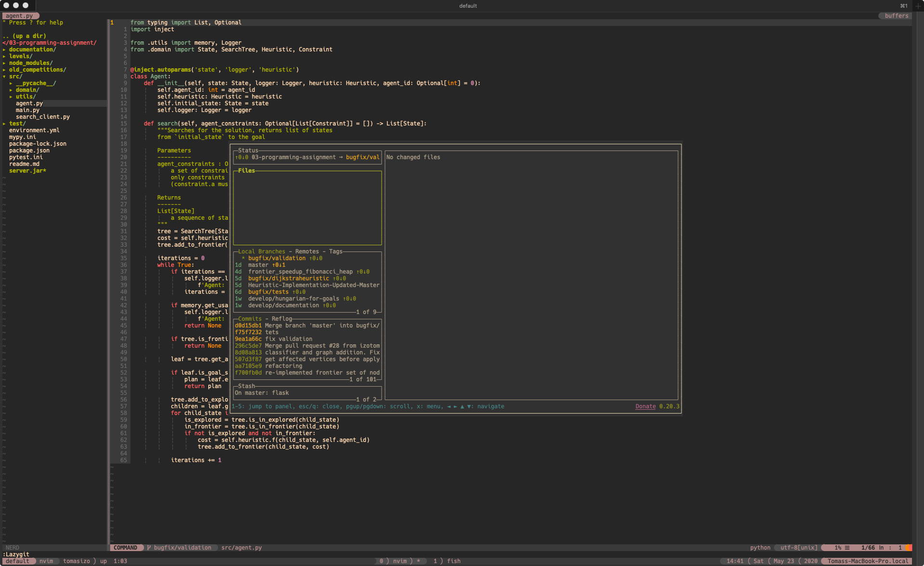
Task: Click the Donate link in lazygit
Action: click(645, 406)
